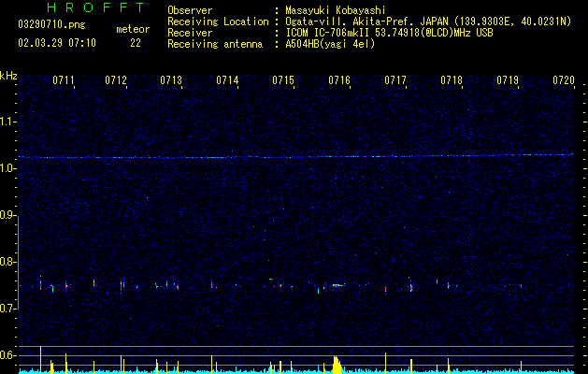The image size is (588, 374).
Task: Click the 0.8 kHz axis label
Action: 7,262
